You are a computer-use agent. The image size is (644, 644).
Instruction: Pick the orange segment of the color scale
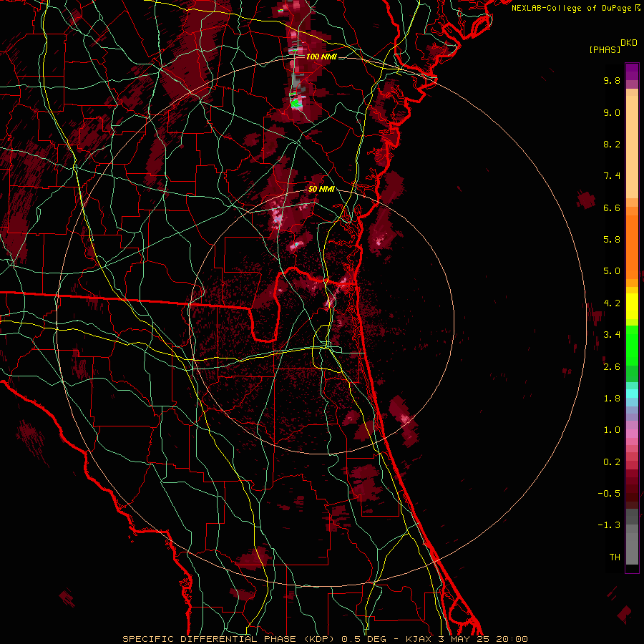coord(632,248)
